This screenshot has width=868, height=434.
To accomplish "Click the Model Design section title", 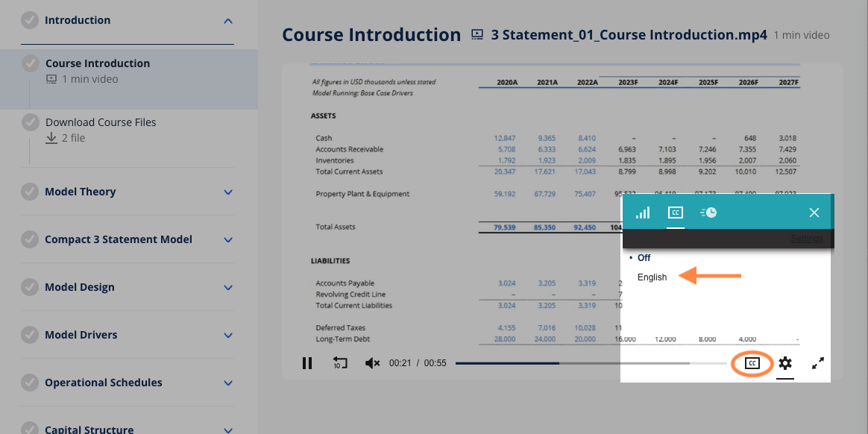I will (80, 287).
